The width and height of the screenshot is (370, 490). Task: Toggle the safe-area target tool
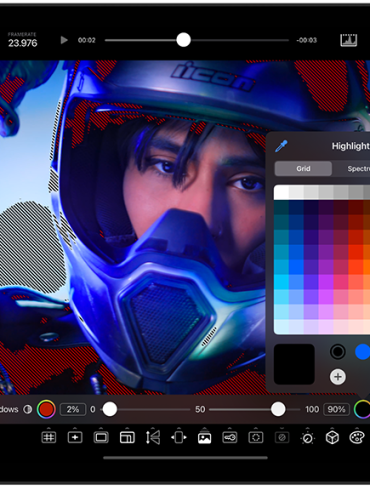pos(256,437)
